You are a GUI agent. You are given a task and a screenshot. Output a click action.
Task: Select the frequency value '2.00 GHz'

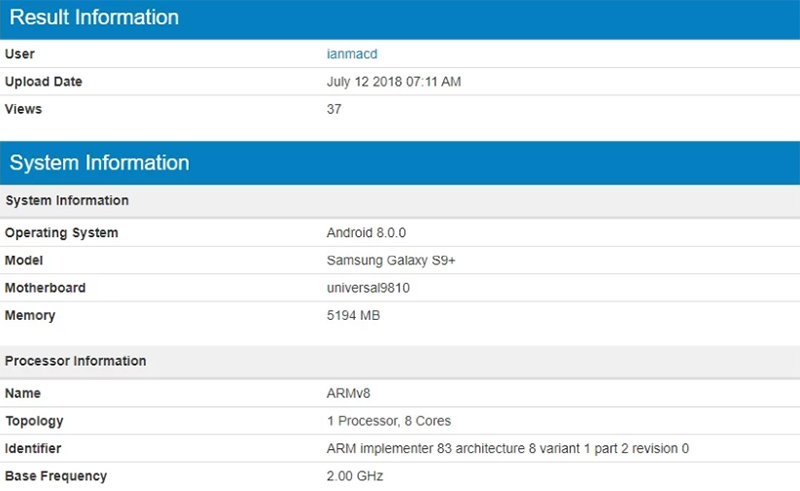(355, 476)
